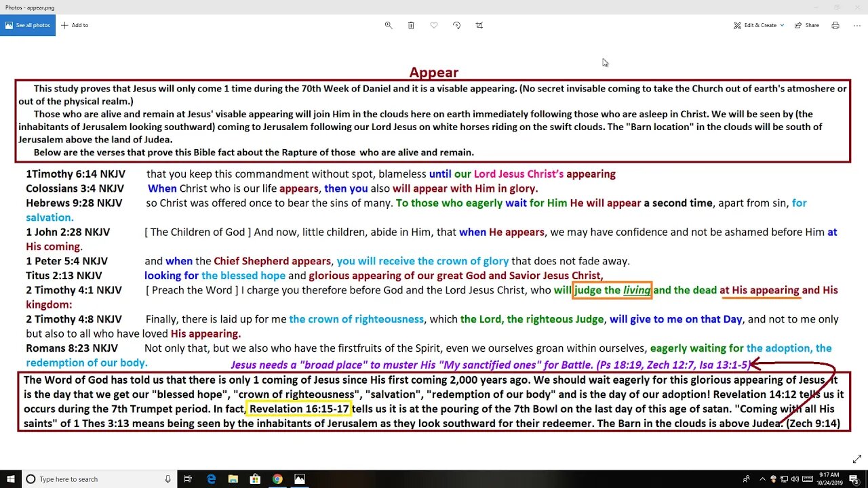Click the highlighted Revelation 16:15-17 text

point(299,409)
